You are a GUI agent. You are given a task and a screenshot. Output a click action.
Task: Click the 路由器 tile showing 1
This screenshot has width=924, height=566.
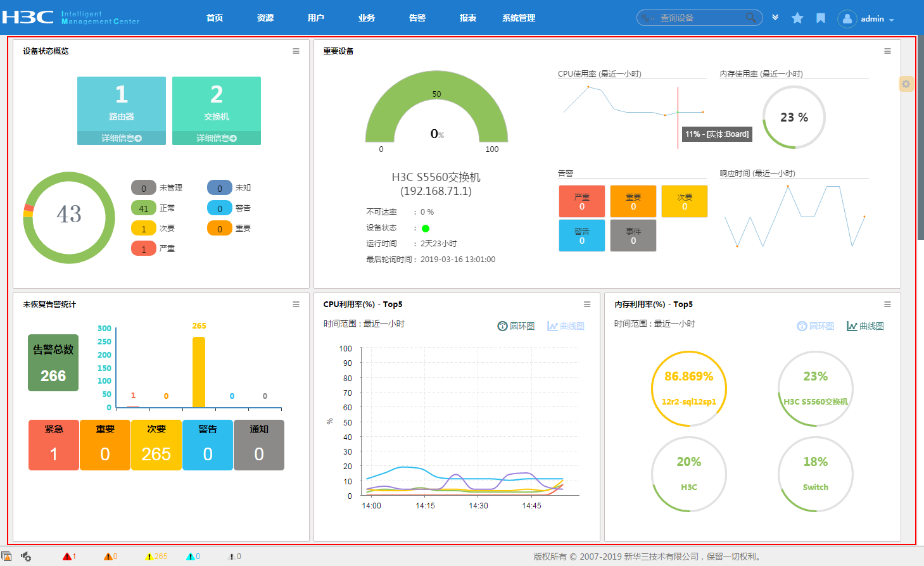click(x=122, y=104)
